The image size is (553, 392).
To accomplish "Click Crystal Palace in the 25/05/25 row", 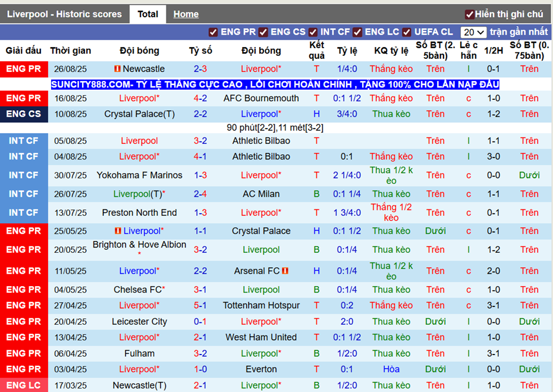I will coord(261,231).
